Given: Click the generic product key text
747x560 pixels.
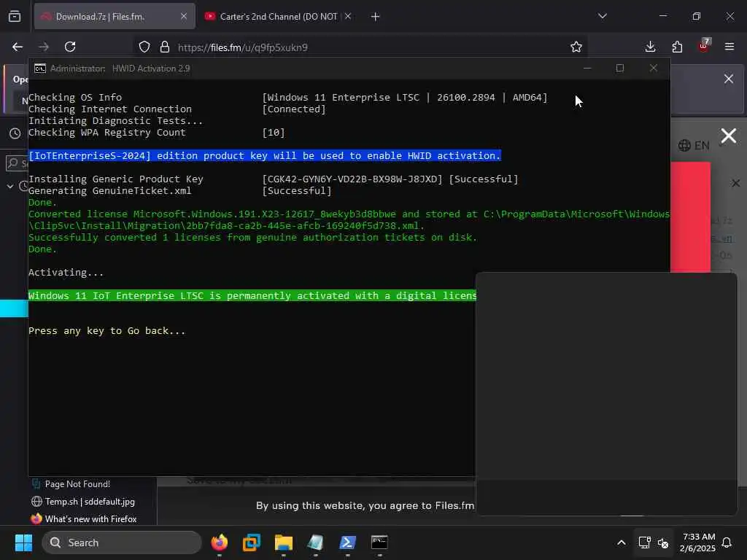Looking at the screenshot, I should [x=352, y=179].
